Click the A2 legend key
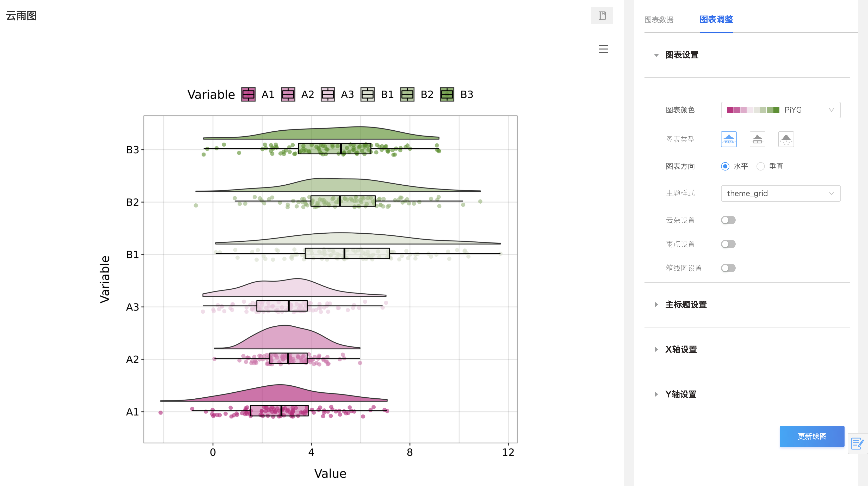The width and height of the screenshot is (868, 486). pos(288,94)
